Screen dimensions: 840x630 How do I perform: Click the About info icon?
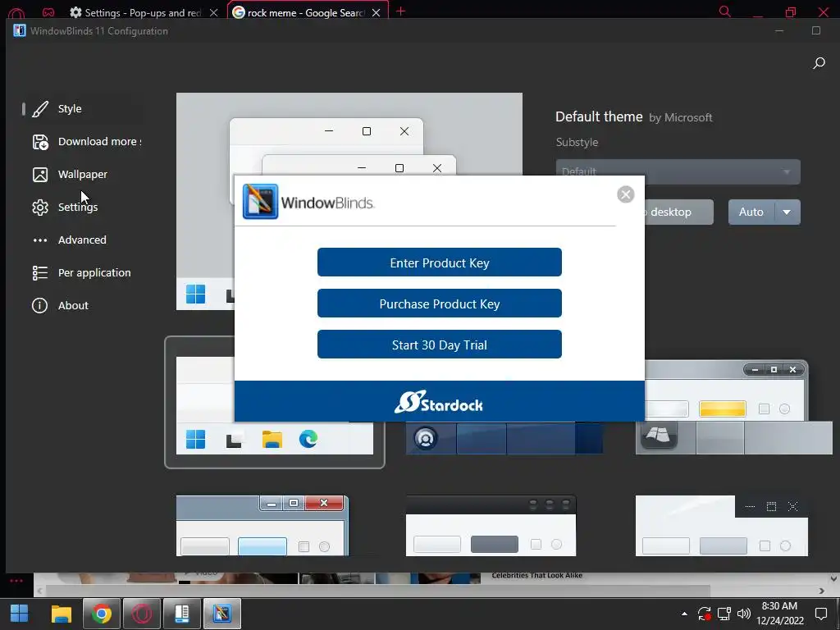39,305
